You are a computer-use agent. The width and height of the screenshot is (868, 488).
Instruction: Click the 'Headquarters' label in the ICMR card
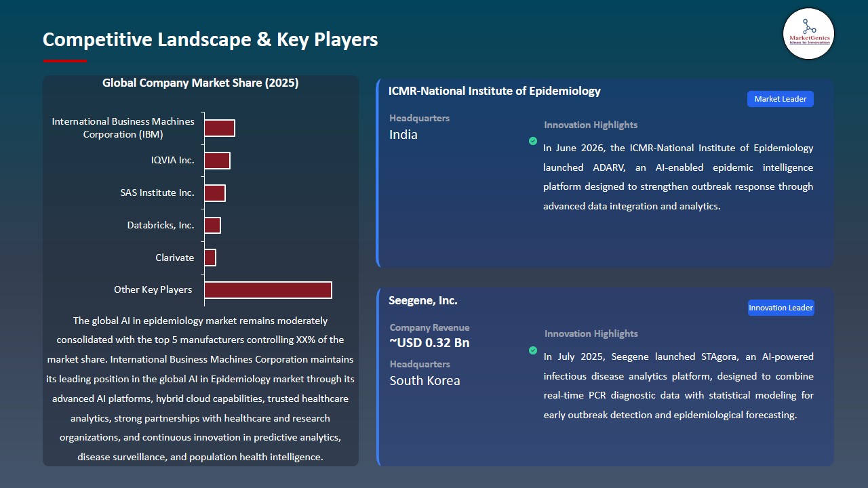click(419, 119)
